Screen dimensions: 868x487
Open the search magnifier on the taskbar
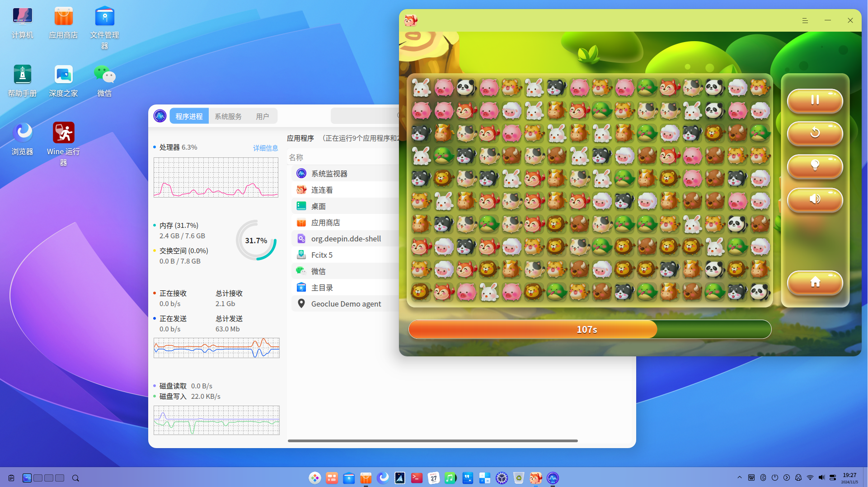[75, 478]
